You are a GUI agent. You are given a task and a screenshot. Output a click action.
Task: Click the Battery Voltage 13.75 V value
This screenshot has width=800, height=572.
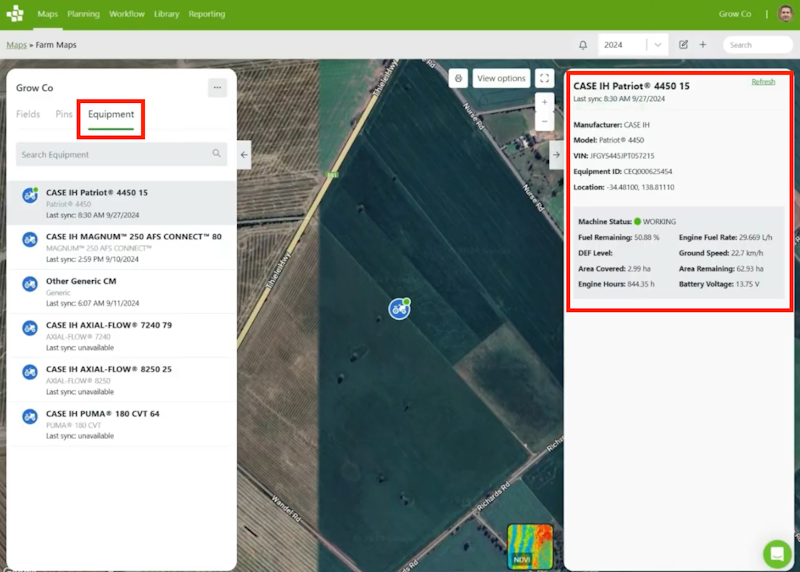(x=747, y=284)
